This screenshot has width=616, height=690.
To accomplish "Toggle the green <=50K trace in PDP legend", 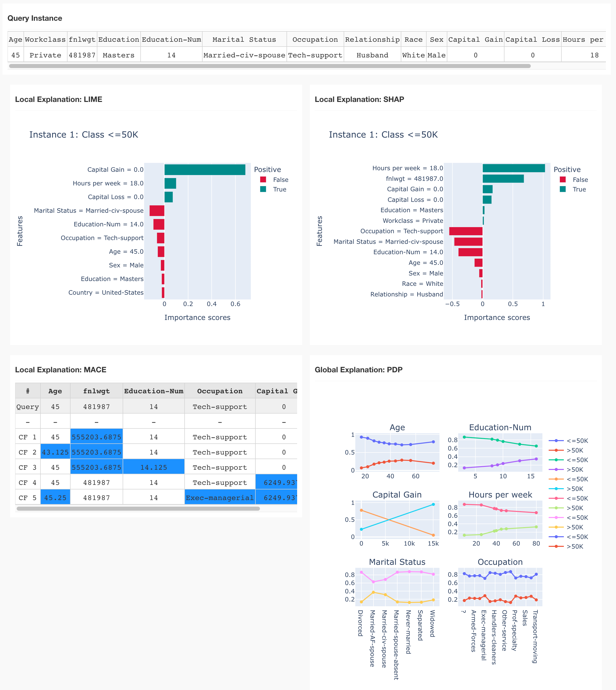I will point(568,460).
